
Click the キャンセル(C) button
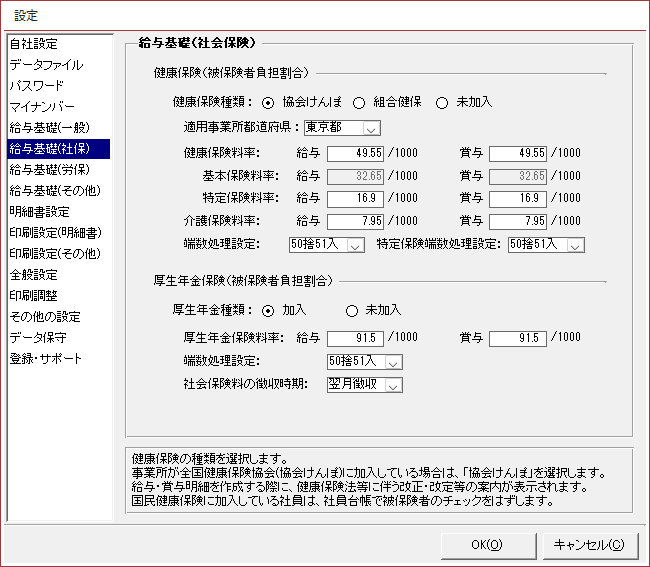pyautogui.click(x=589, y=545)
